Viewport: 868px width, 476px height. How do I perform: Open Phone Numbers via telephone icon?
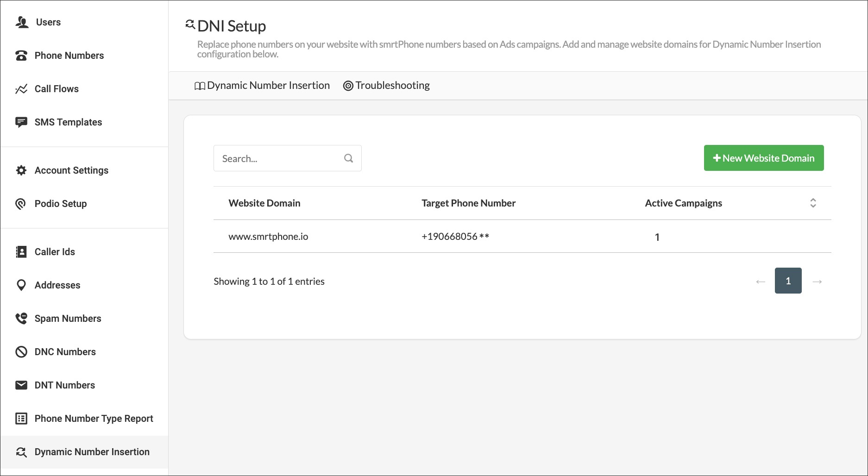coord(21,56)
